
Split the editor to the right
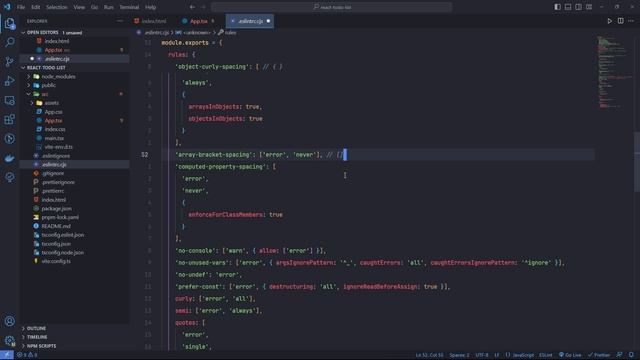tap(620, 21)
